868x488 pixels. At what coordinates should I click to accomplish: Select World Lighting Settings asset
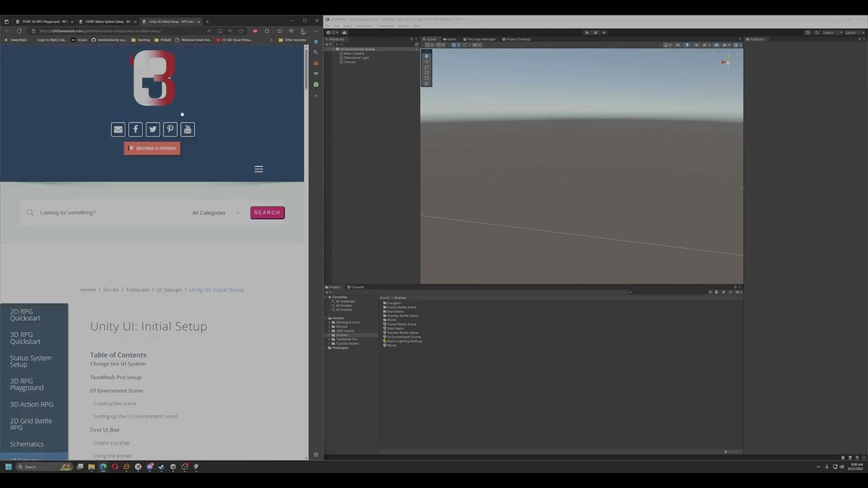coord(403,342)
